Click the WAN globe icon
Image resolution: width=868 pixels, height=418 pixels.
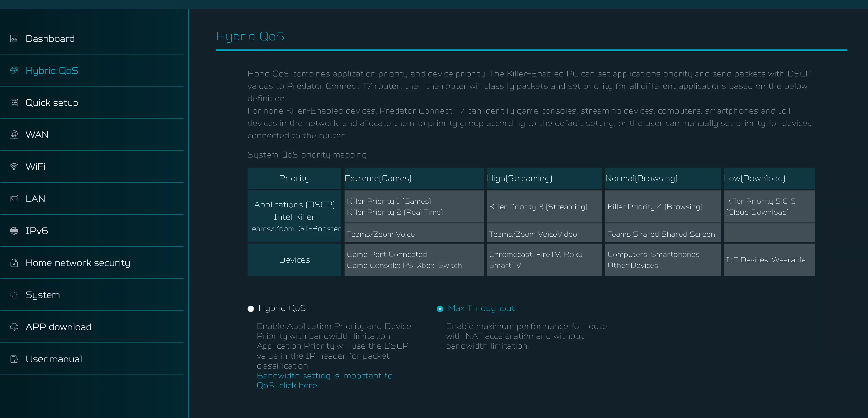pos(14,135)
